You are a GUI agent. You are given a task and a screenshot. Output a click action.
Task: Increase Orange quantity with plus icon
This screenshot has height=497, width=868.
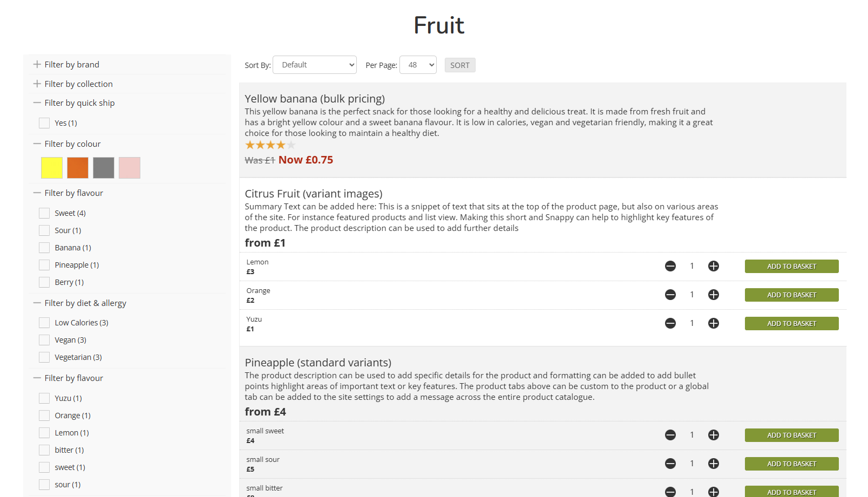[713, 295]
